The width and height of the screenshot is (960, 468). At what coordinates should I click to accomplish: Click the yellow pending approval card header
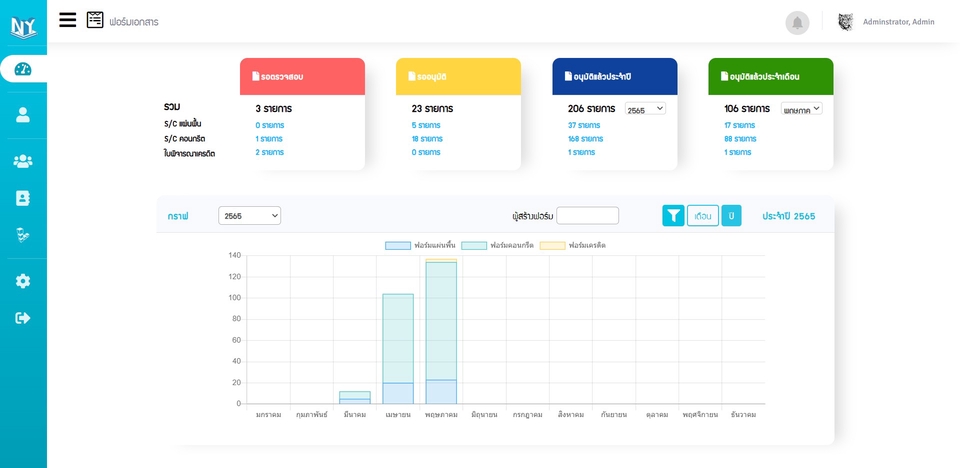click(459, 77)
